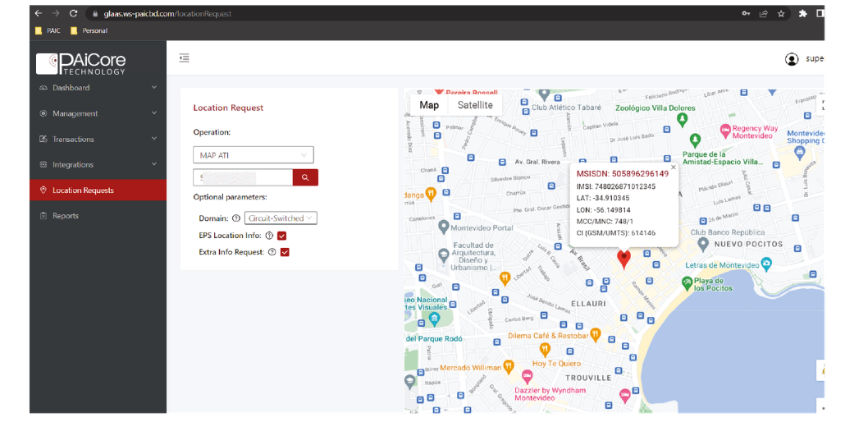
Task: Click the LON -56.149814 line
Action: coord(603,210)
